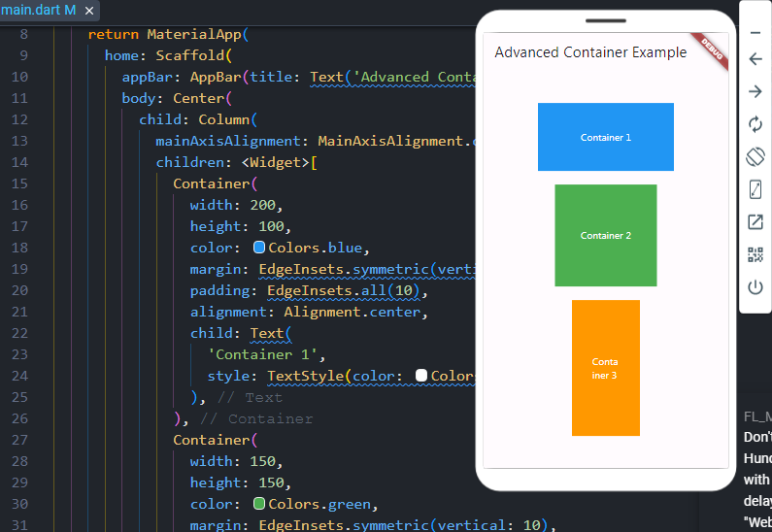Click the Advanced Container Example app bar title
Image resolution: width=772 pixels, height=532 pixels.
coord(590,52)
